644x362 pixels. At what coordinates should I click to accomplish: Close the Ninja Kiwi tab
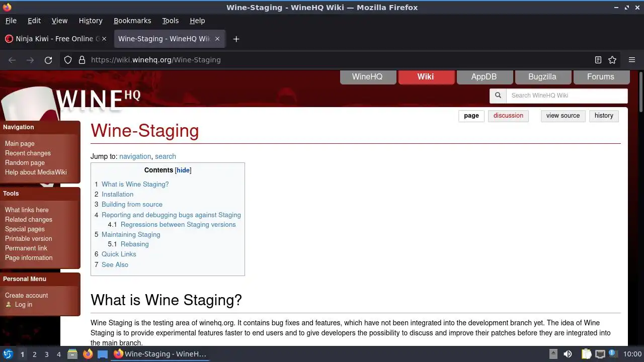(x=105, y=39)
